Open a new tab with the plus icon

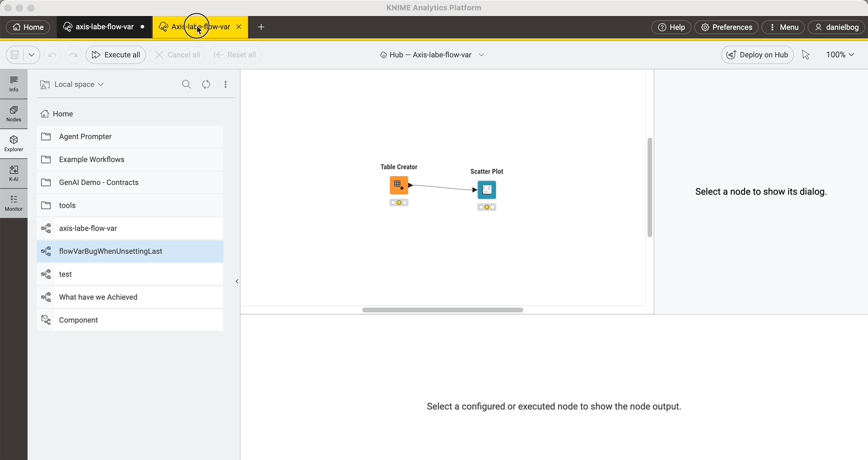261,27
